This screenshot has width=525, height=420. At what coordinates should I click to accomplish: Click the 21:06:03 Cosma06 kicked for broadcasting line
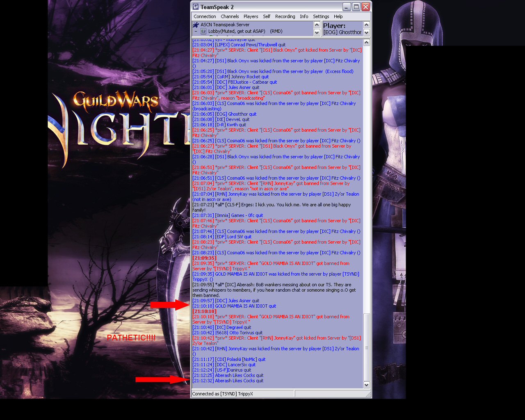pos(274,106)
